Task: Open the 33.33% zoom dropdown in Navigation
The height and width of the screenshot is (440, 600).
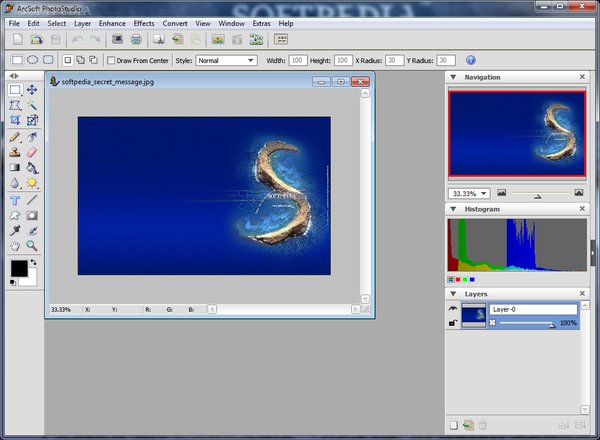Action: [x=469, y=193]
